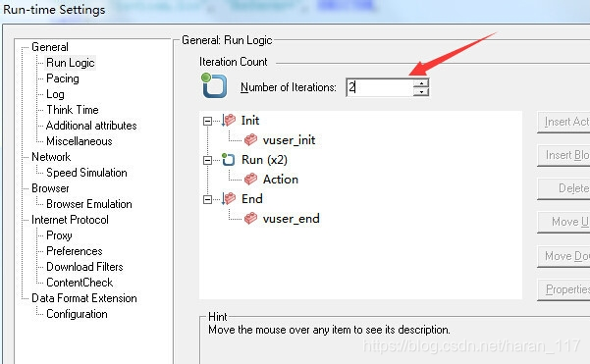This screenshot has width=590, height=364.
Task: Focus the Number of Iterations field
Action: pyautogui.click(x=379, y=87)
